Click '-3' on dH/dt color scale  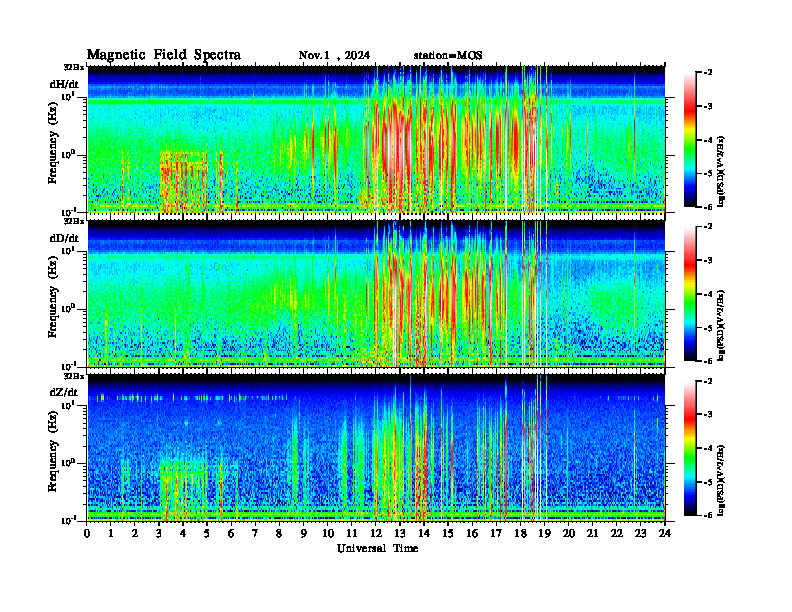pos(708,107)
